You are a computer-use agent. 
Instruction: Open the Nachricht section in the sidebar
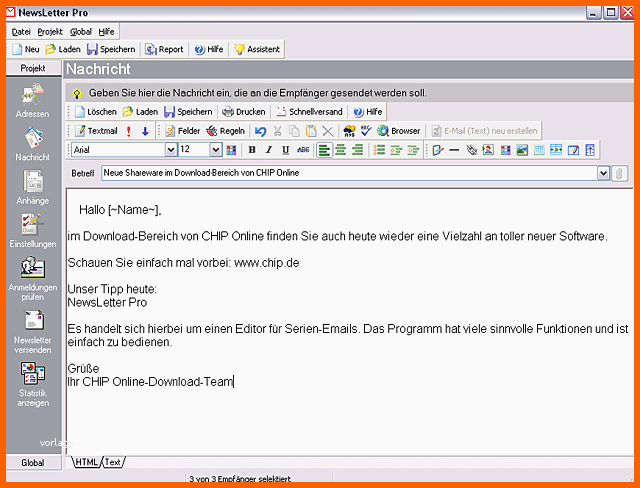point(32,144)
